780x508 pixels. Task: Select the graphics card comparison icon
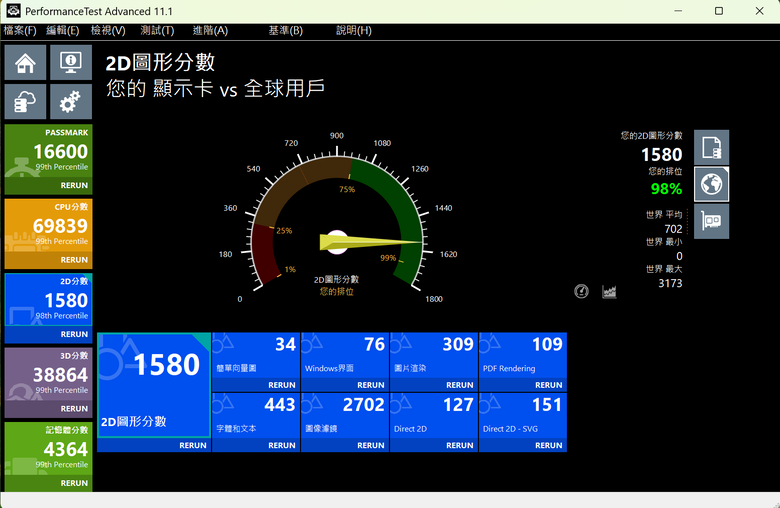[x=711, y=221]
